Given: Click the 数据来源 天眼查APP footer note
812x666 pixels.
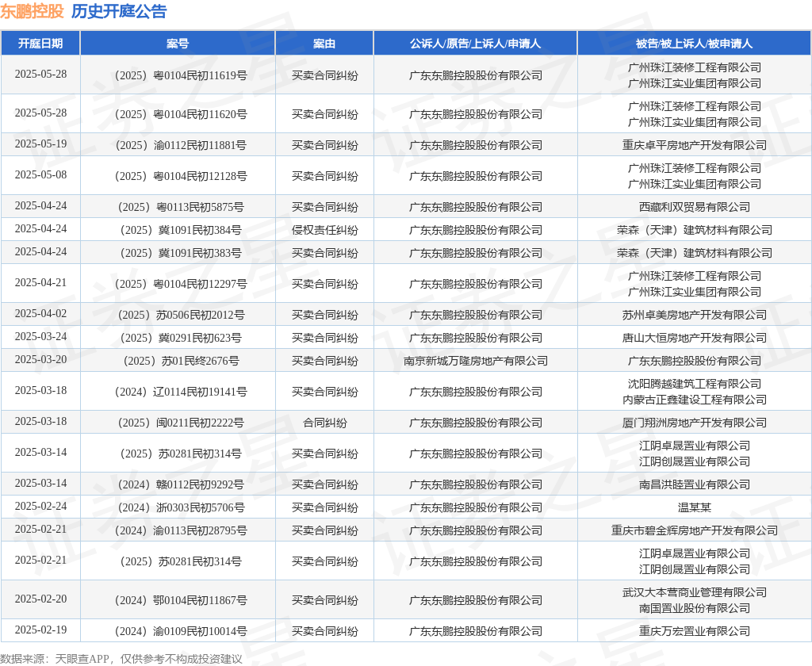Looking at the screenshot, I should pos(121,659).
